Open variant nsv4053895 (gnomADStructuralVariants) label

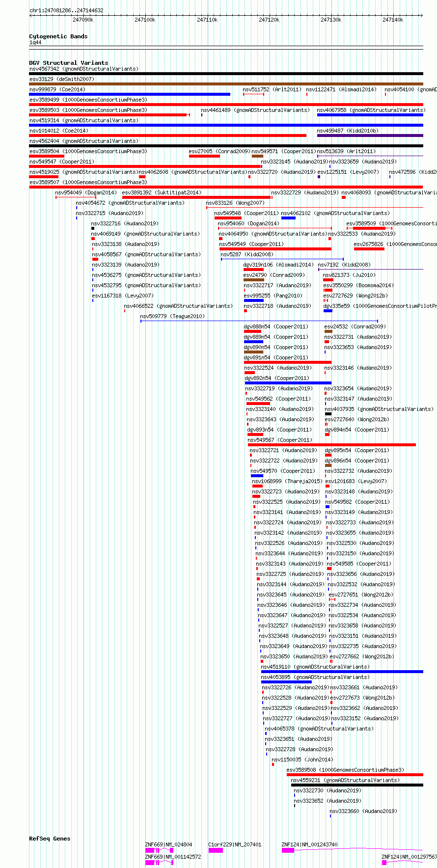coord(315,677)
